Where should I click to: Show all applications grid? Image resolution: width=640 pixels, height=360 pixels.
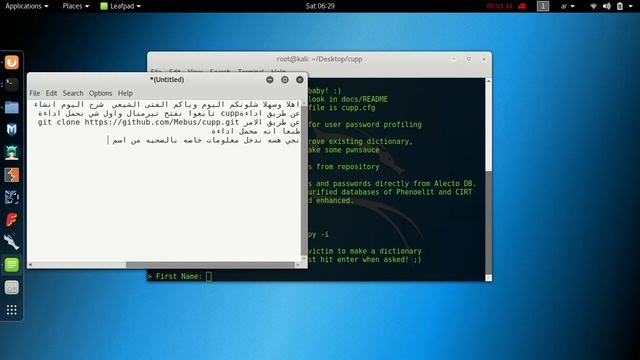click(x=11, y=310)
